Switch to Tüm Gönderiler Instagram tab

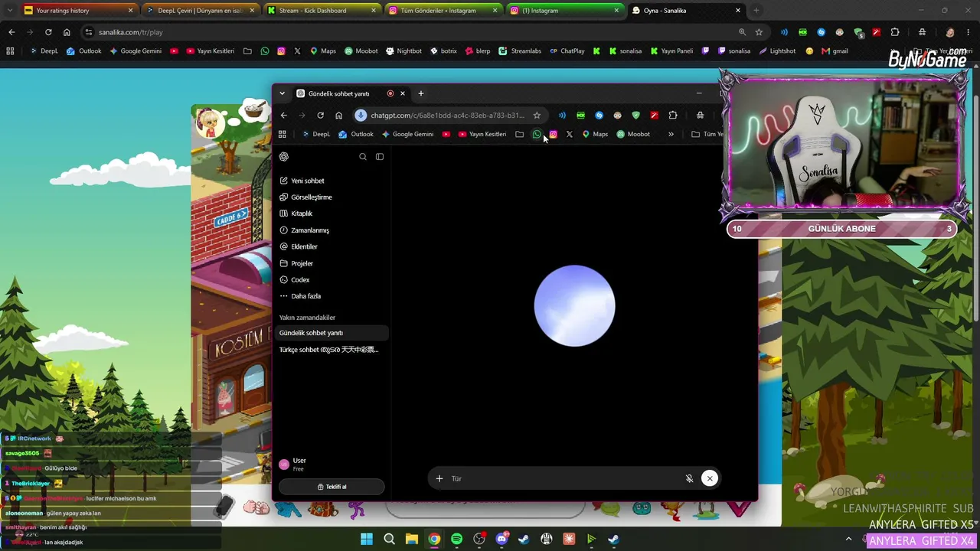click(443, 11)
